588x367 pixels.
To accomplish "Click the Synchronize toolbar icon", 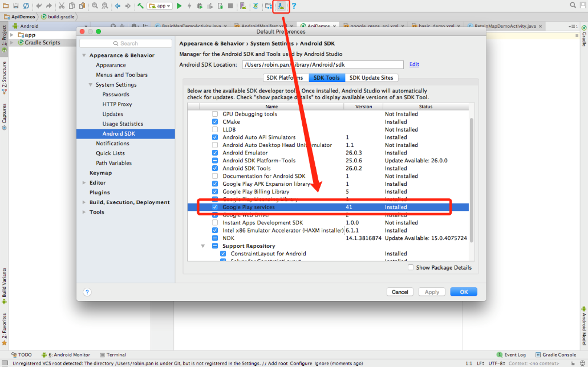I will pos(26,6).
